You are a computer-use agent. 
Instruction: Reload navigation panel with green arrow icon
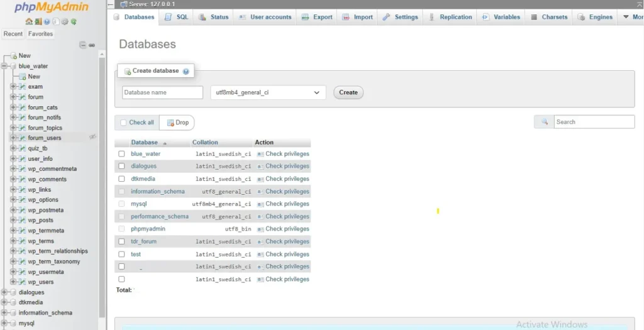tap(74, 22)
